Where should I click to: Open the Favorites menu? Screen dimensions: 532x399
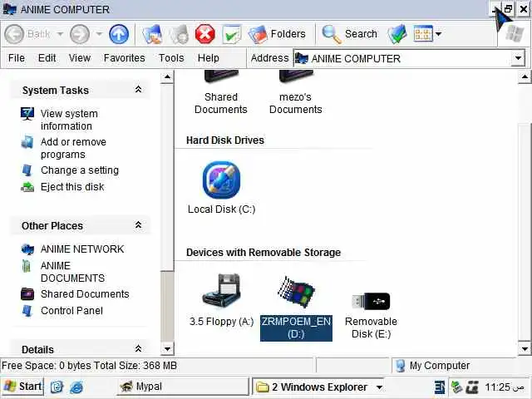click(125, 58)
